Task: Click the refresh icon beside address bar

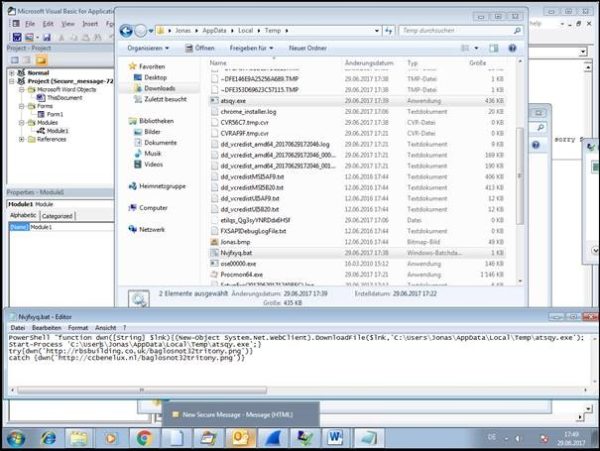Action: coord(388,31)
